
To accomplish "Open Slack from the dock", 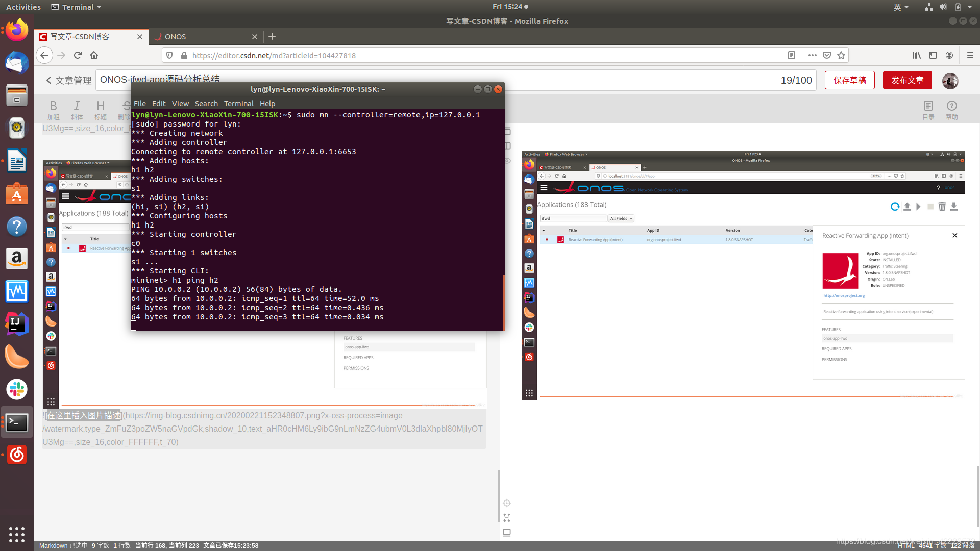I will (x=17, y=389).
